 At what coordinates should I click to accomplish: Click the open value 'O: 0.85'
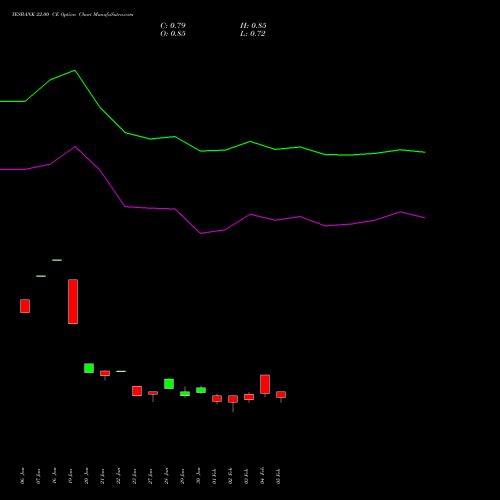tap(173, 34)
